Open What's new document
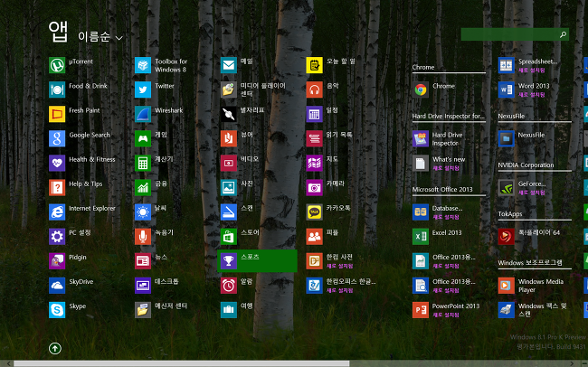This screenshot has height=367, width=588. click(x=421, y=163)
